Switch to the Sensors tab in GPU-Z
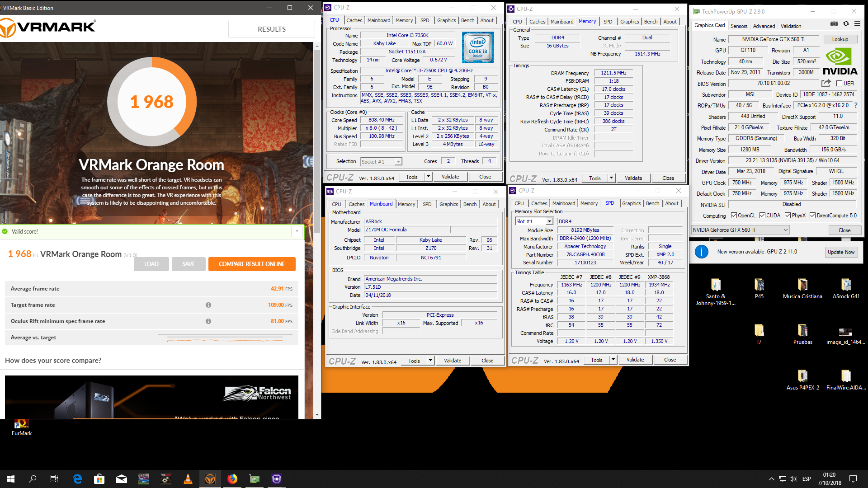 point(739,26)
